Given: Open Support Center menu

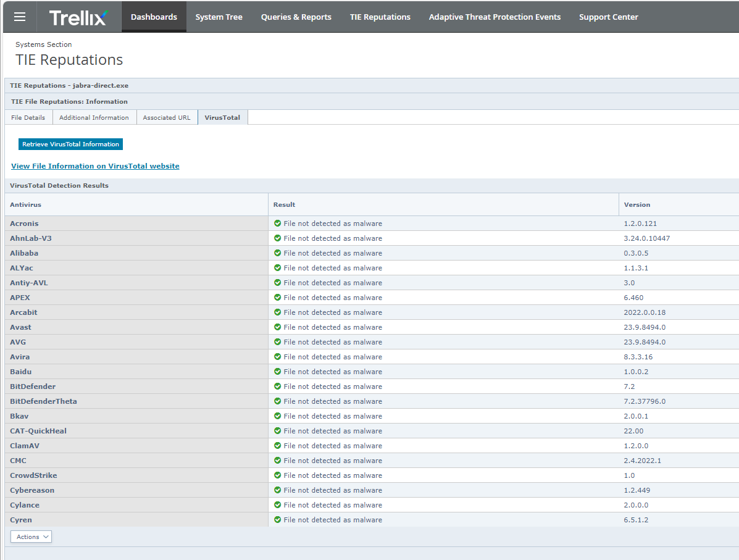Looking at the screenshot, I should coord(608,17).
